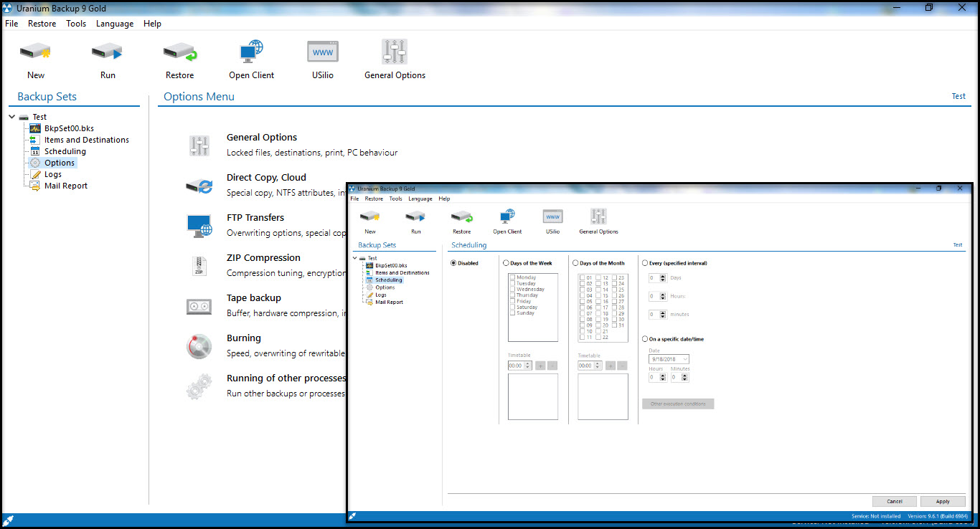Screen dimensions: 980x529
Task: Click the weekly Timetable time spinner arrows
Action: tap(529, 366)
